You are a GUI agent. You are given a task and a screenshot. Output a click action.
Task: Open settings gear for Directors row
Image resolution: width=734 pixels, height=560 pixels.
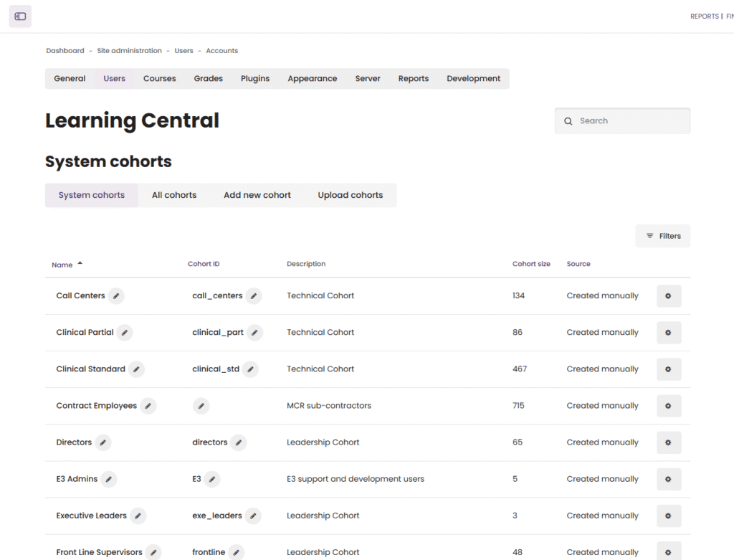coord(668,442)
